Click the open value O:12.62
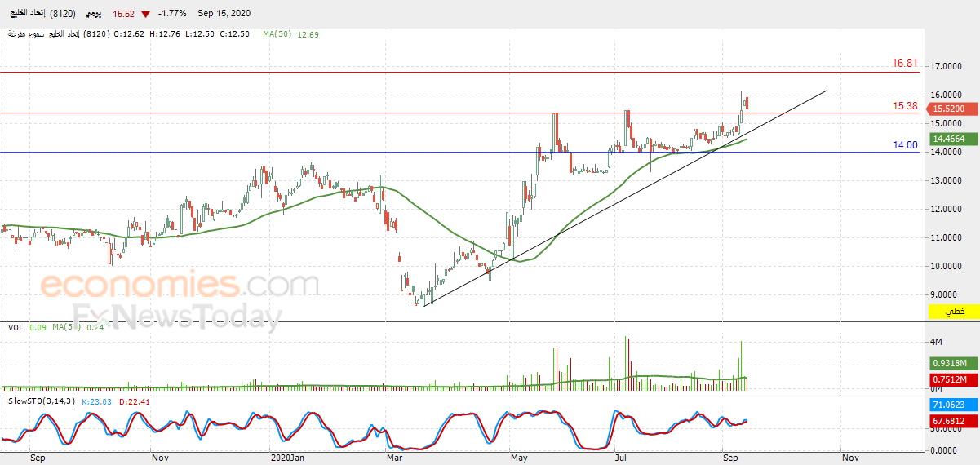The image size is (980, 465). coord(129,34)
